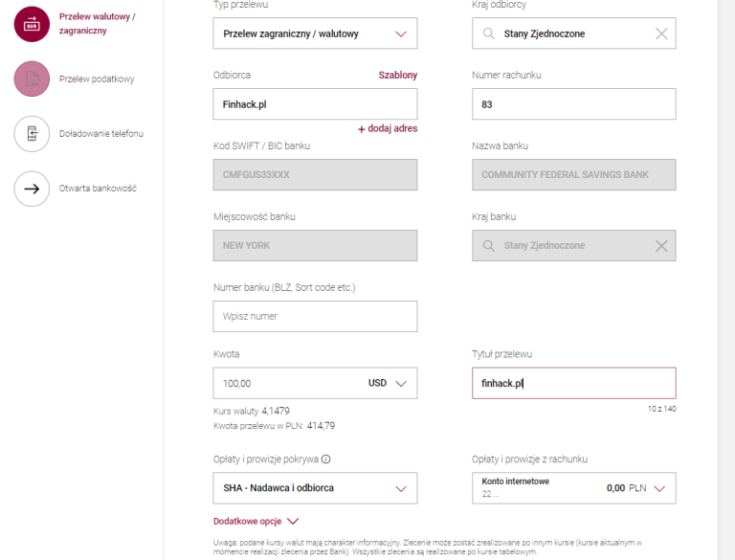Click the Szablony link
This screenshot has height=560, width=735.
click(x=397, y=75)
